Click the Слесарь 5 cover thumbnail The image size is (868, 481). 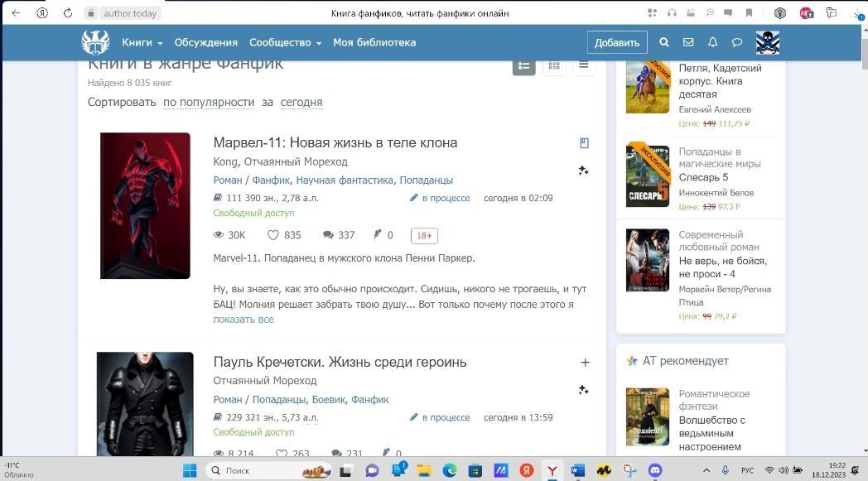[x=648, y=176]
